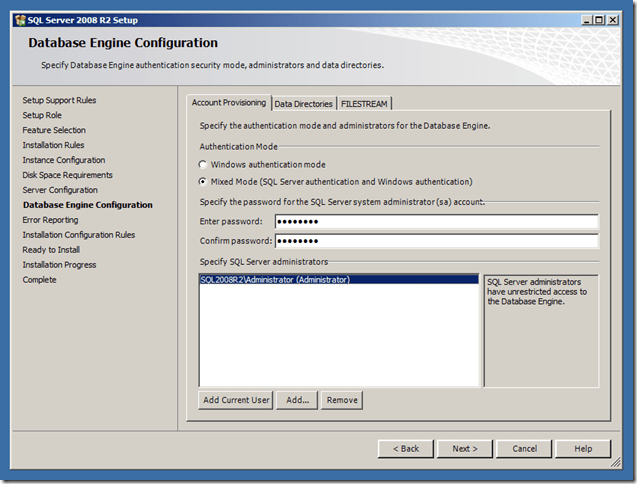
Task: Click the Confirm password field
Action: coord(436,241)
